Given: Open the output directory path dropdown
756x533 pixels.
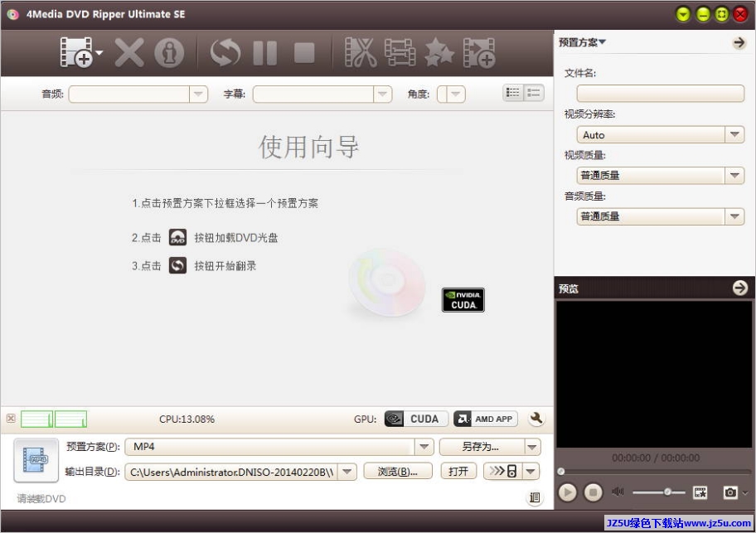Looking at the screenshot, I should tap(347, 472).
